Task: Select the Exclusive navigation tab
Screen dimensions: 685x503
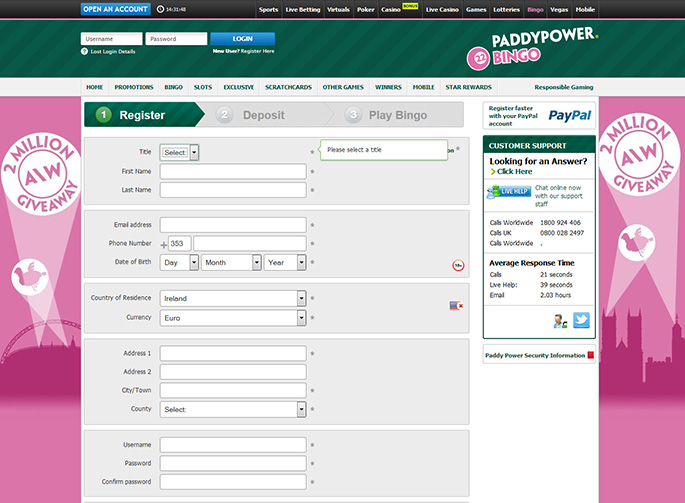Action: 239,87
